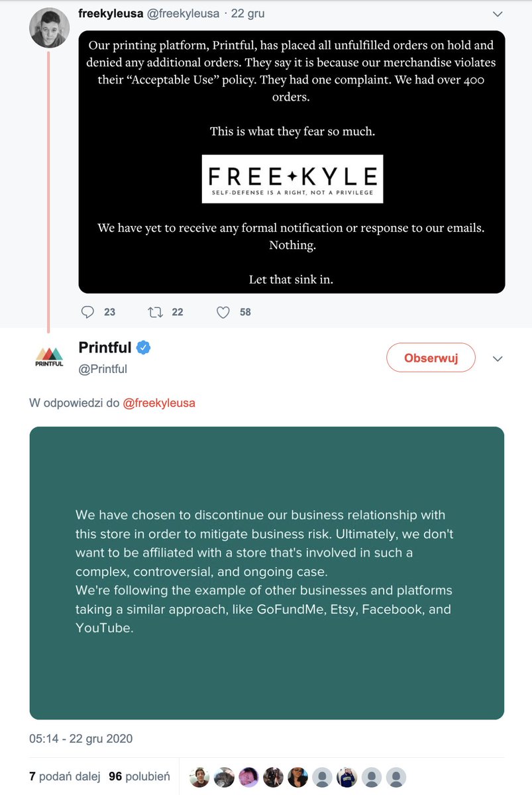Open the @Printful handle link

point(103,369)
